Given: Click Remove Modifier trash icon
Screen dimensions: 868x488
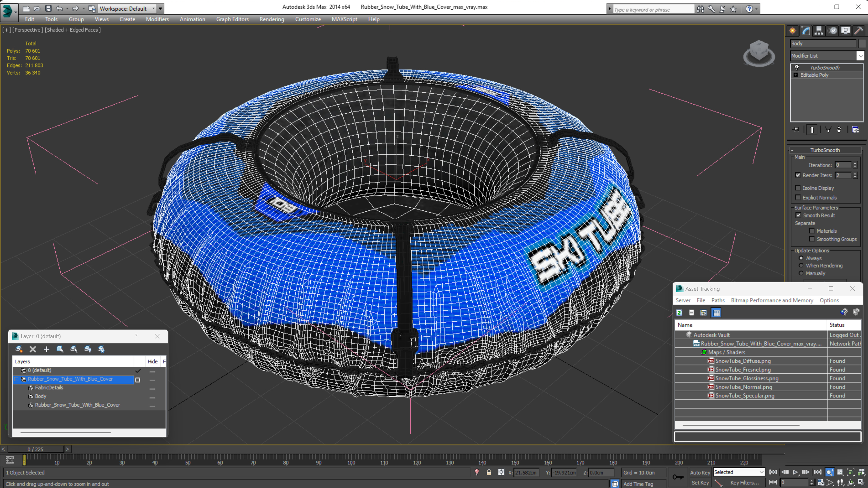Looking at the screenshot, I should (839, 129).
